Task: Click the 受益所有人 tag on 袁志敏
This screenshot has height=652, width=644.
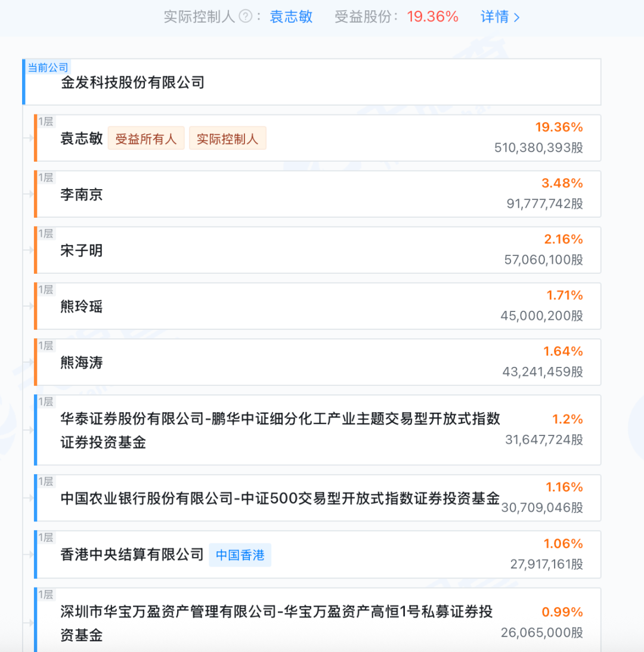Action: tap(146, 138)
